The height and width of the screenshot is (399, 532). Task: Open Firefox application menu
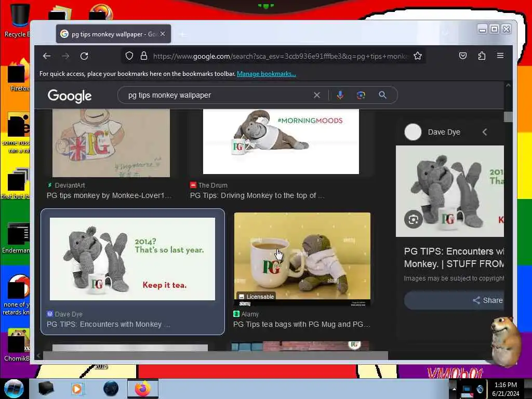[500, 56]
